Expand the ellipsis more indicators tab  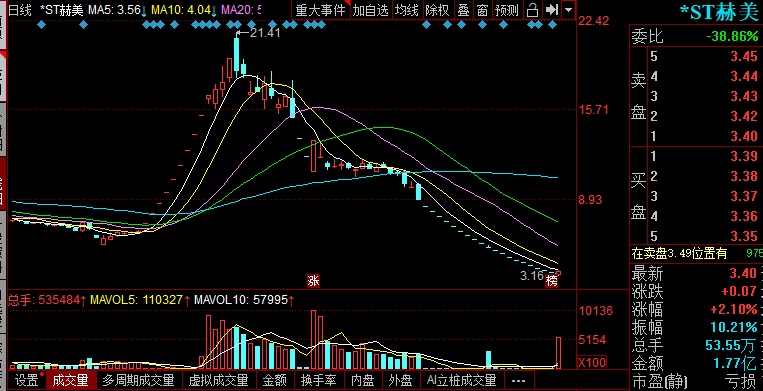pyautogui.click(x=519, y=380)
